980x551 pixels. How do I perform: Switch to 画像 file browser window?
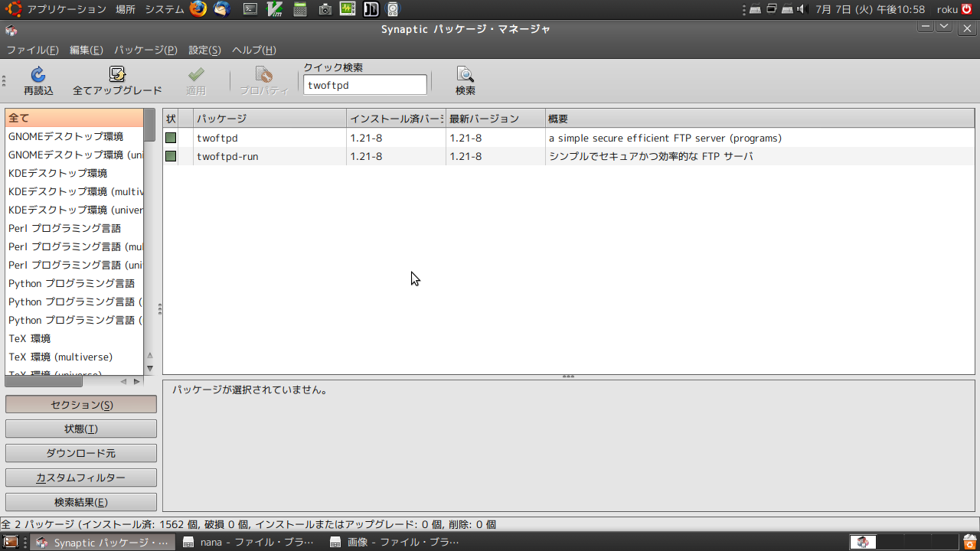coord(397,542)
